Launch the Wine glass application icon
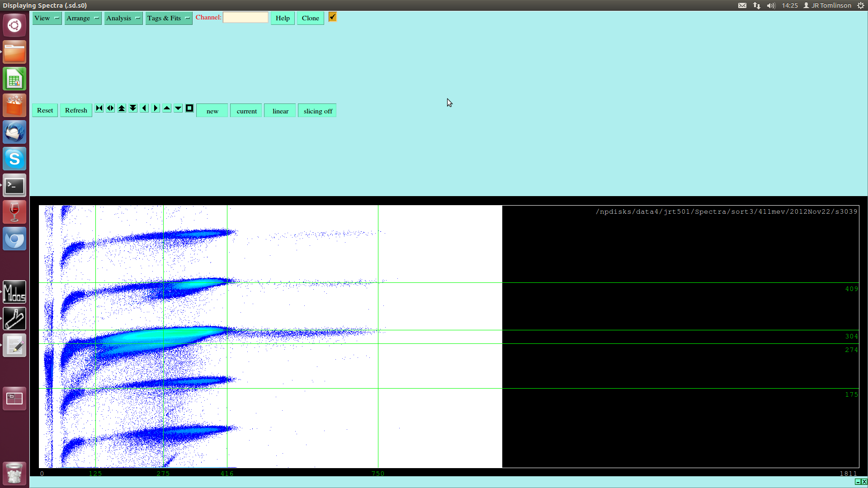This screenshot has height=488, width=868. click(x=14, y=212)
